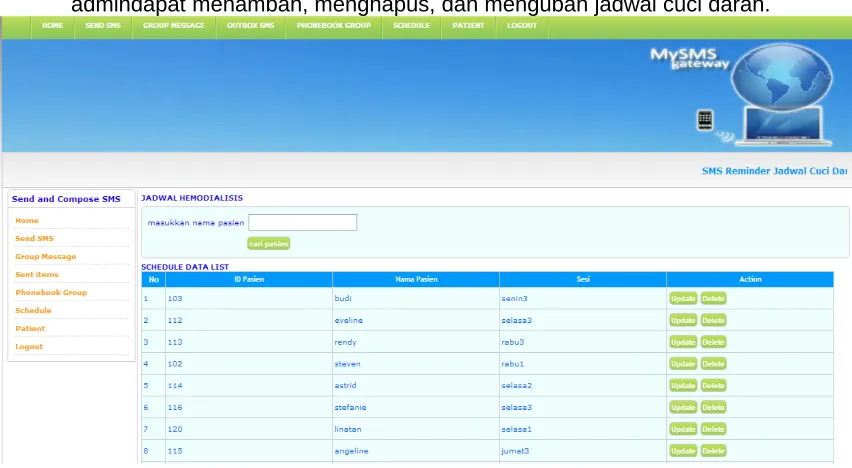This screenshot has width=852, height=468.
Task: Click the cari pasien search button
Action: [268, 244]
